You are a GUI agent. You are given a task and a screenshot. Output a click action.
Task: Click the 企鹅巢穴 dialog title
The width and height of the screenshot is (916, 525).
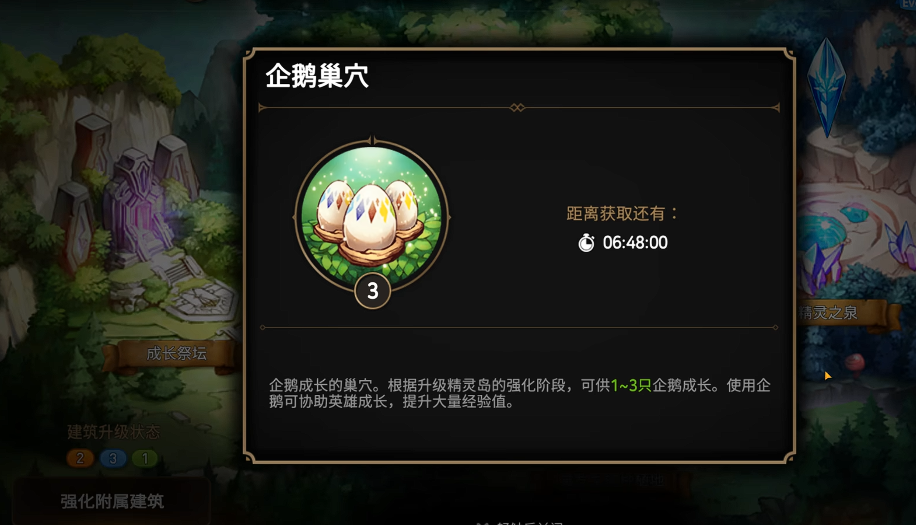click(x=317, y=76)
